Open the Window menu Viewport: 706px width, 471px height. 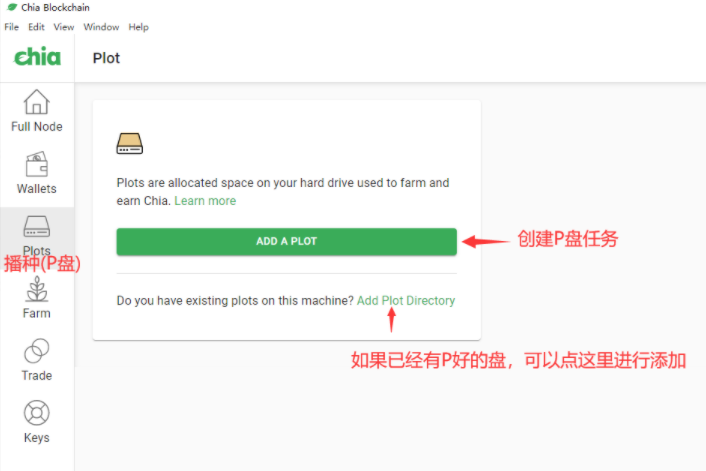101,27
